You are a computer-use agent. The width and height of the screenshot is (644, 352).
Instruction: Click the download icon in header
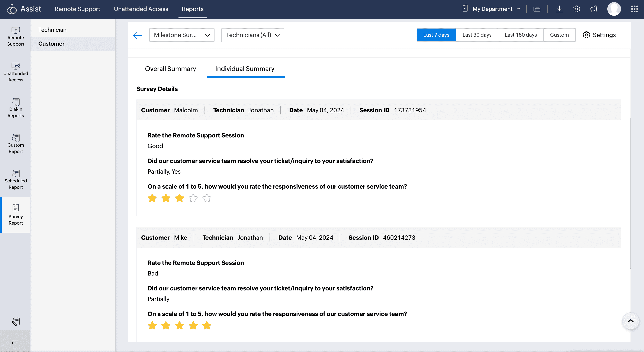(559, 9)
